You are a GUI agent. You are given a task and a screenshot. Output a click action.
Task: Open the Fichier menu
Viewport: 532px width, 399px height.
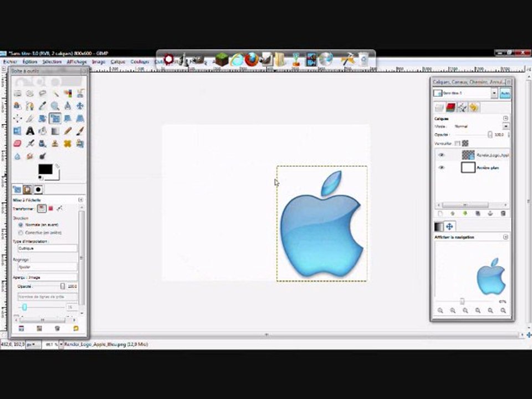pyautogui.click(x=10, y=62)
